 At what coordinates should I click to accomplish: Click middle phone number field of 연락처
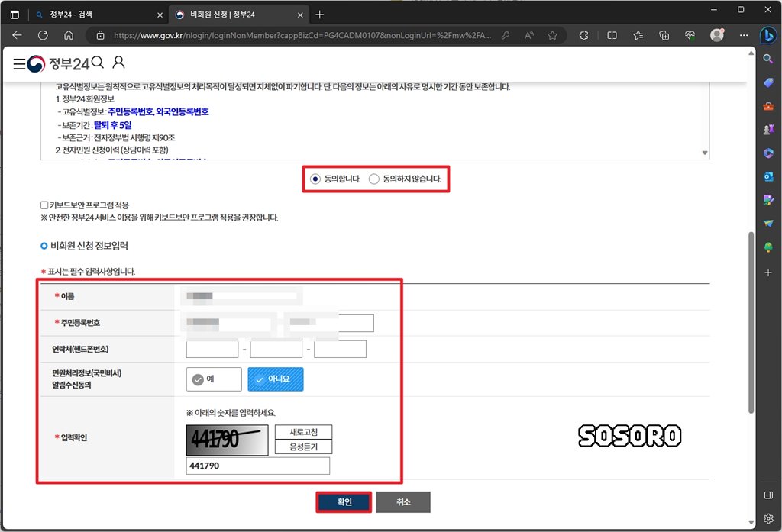(276, 349)
